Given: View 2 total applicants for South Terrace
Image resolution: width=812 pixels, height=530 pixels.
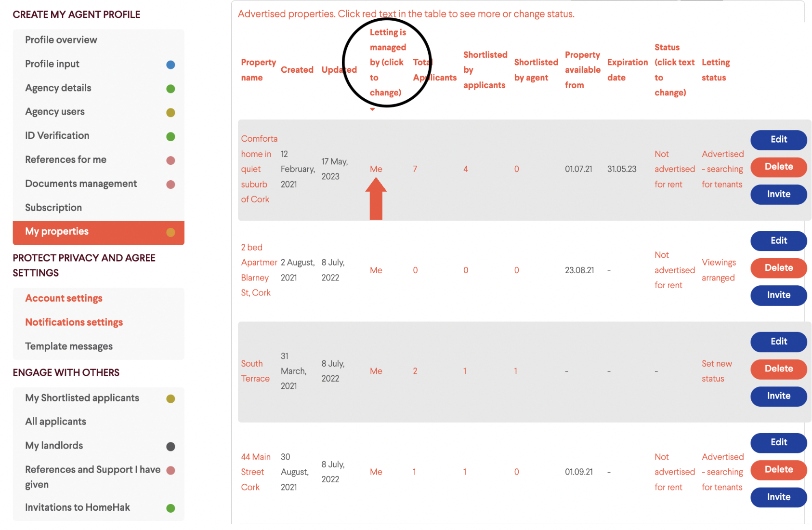Looking at the screenshot, I should (415, 371).
